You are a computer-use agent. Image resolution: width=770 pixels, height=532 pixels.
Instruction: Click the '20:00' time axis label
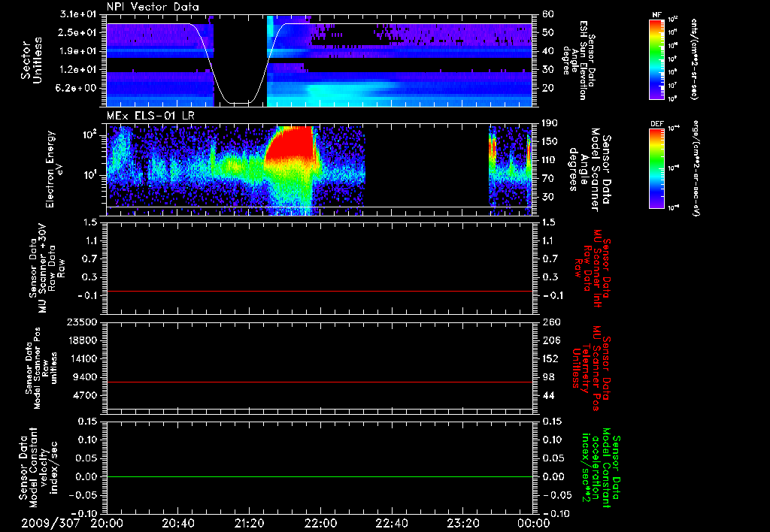point(107,523)
